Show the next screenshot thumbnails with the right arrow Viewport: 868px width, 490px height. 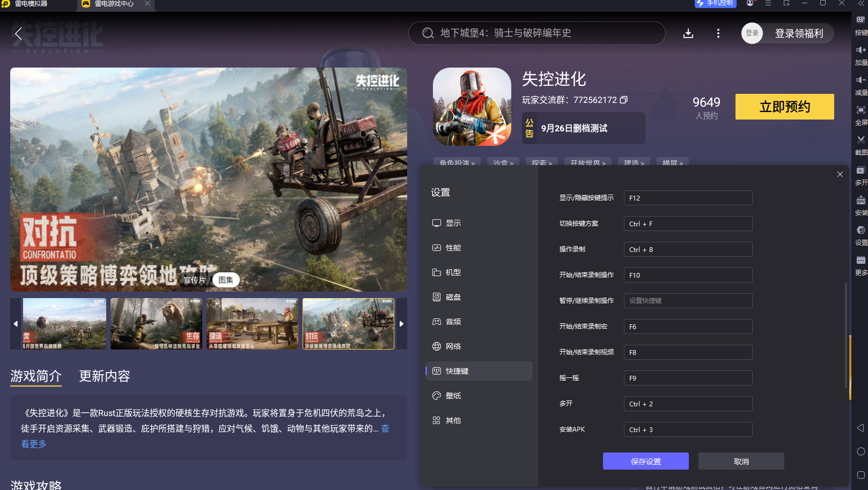coord(401,324)
